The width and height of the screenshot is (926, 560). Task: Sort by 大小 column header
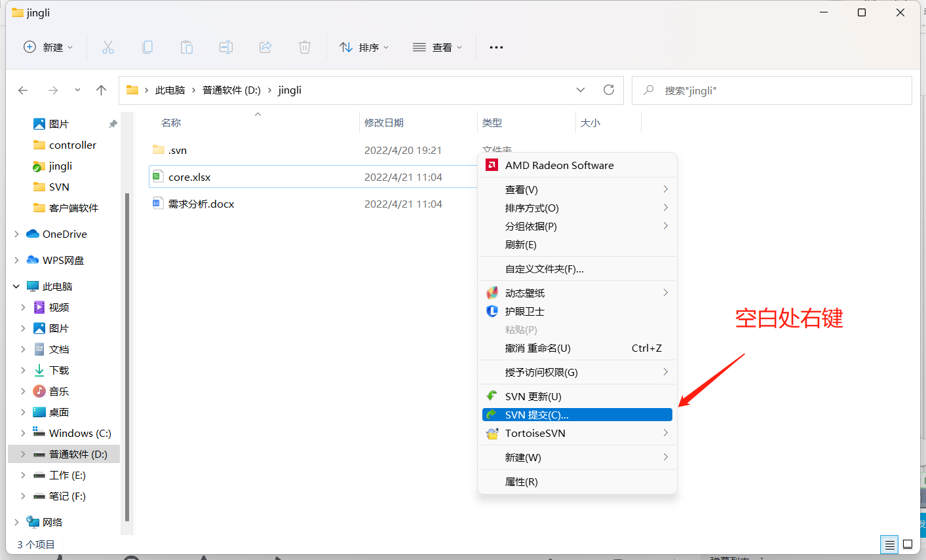[590, 122]
